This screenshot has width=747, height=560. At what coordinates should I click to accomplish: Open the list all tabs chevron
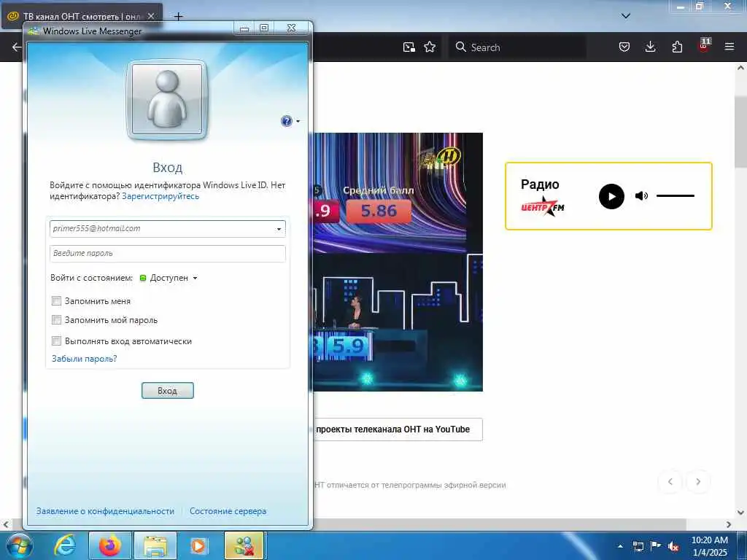tap(626, 16)
